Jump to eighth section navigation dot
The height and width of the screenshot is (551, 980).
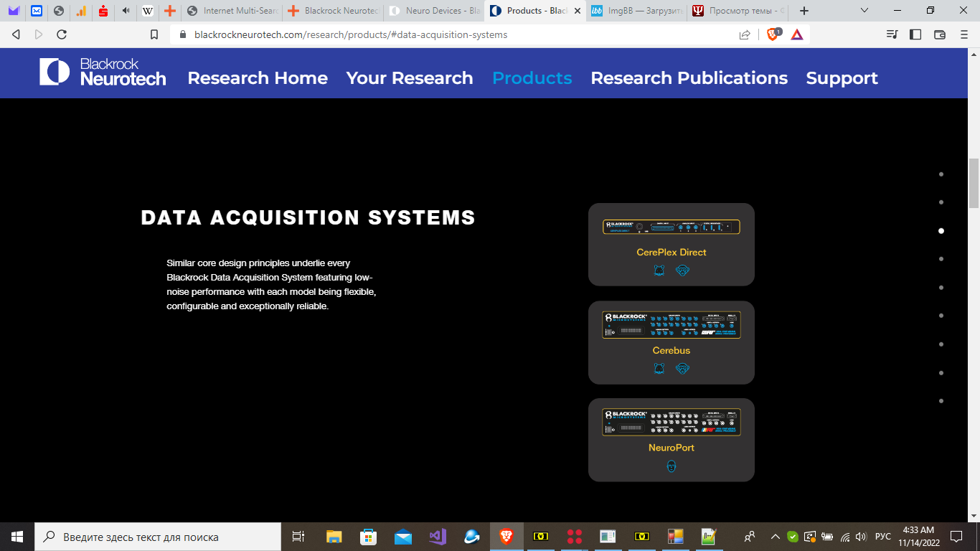tap(941, 373)
